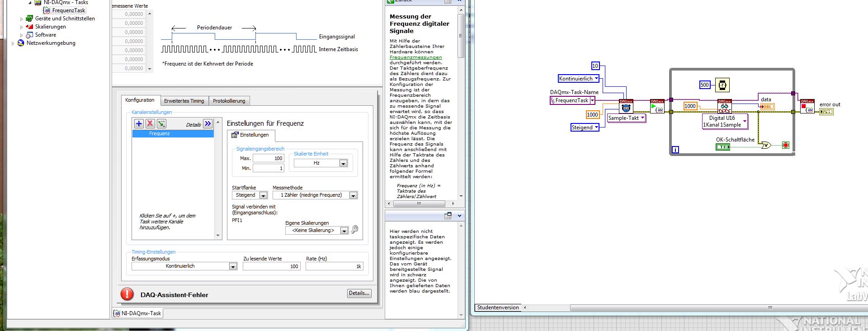The height and width of the screenshot is (331, 868).
Task: Switch to the Protokollierung tab
Action: (x=229, y=101)
